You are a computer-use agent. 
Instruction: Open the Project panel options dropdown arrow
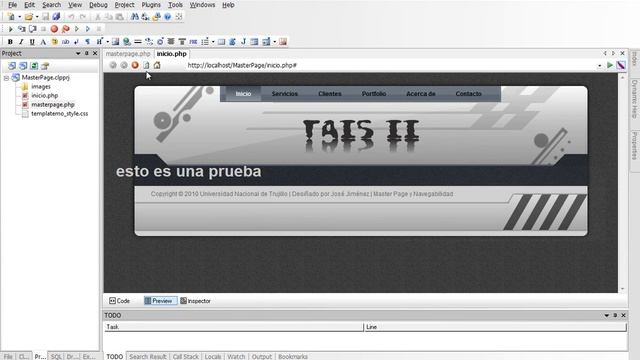(x=78, y=53)
